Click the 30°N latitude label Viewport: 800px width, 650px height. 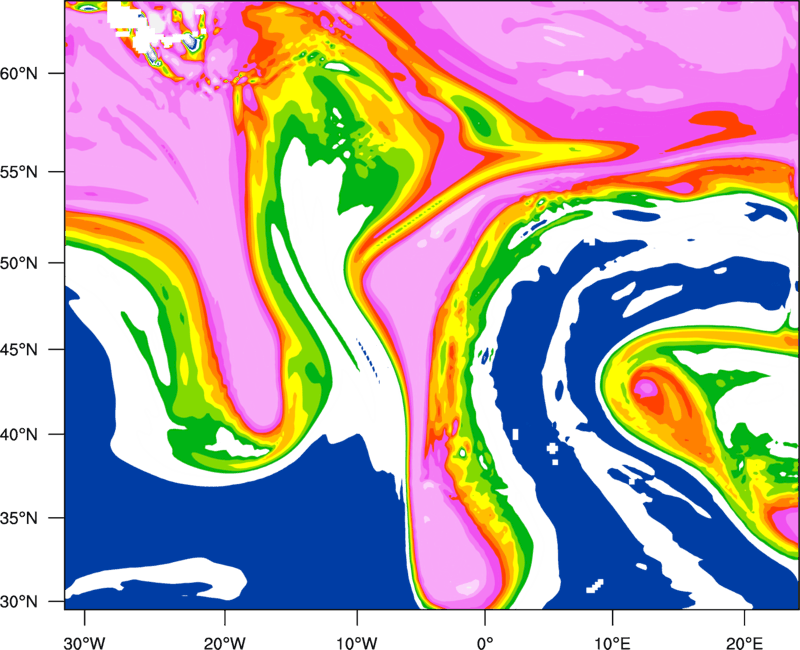(x=19, y=602)
